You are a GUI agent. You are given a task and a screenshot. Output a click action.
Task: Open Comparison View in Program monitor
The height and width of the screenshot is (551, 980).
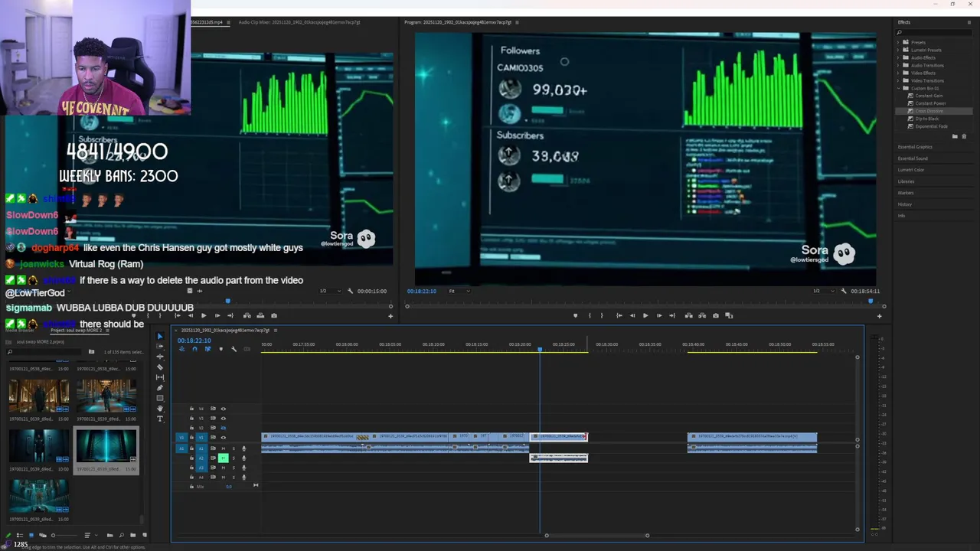[x=729, y=315]
